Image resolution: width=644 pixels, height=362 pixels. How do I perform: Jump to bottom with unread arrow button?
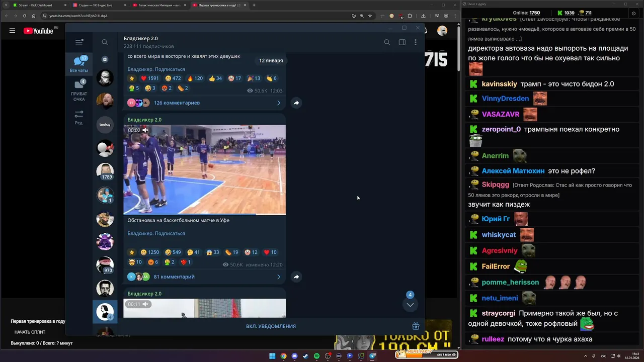(x=410, y=305)
